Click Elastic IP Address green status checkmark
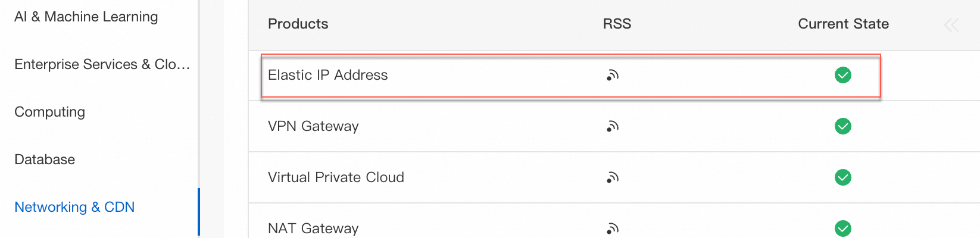This screenshot has width=980, height=238. [x=842, y=75]
